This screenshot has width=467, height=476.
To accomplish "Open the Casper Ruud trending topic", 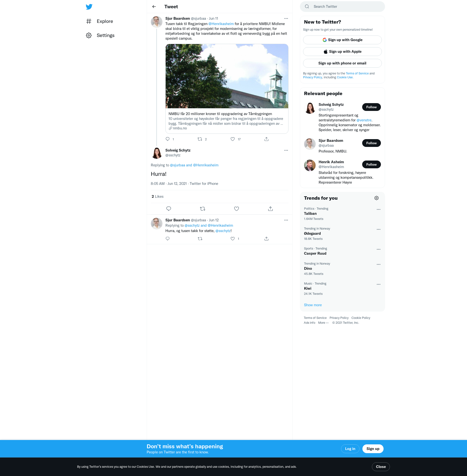I will tap(315, 254).
